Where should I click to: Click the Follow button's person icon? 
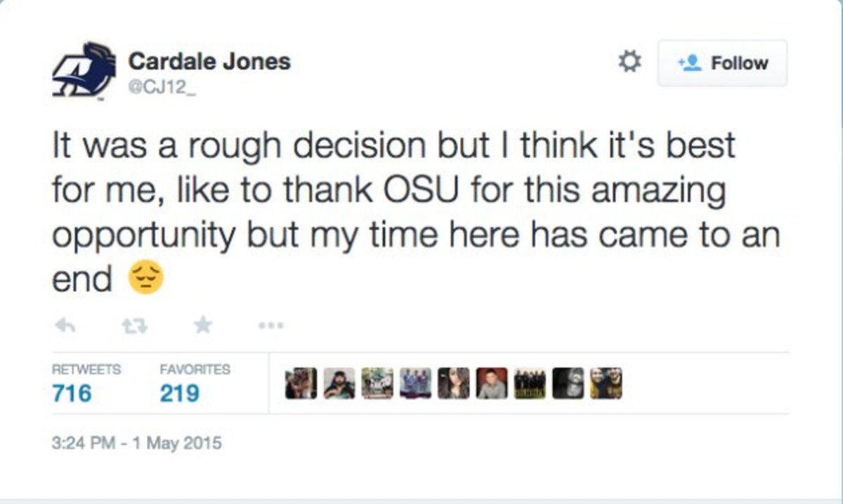(x=691, y=62)
